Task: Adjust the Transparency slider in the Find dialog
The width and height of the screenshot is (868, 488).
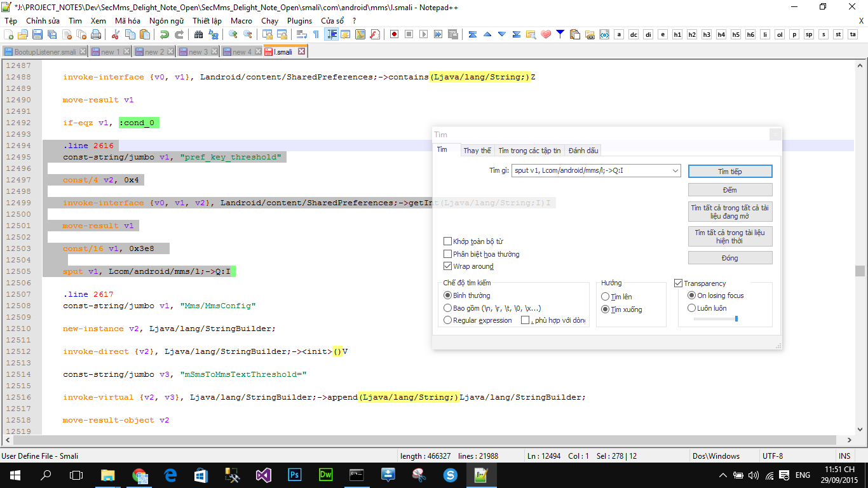Action: [x=736, y=318]
